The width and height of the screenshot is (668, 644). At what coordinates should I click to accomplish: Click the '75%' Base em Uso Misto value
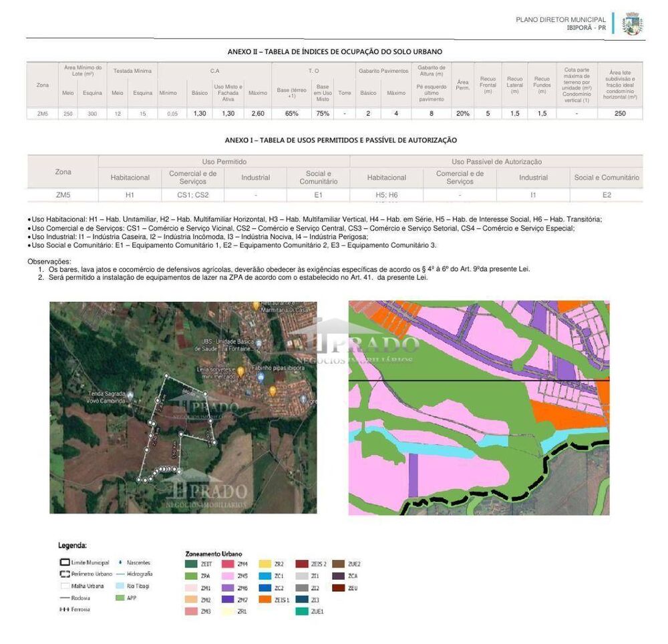click(323, 114)
